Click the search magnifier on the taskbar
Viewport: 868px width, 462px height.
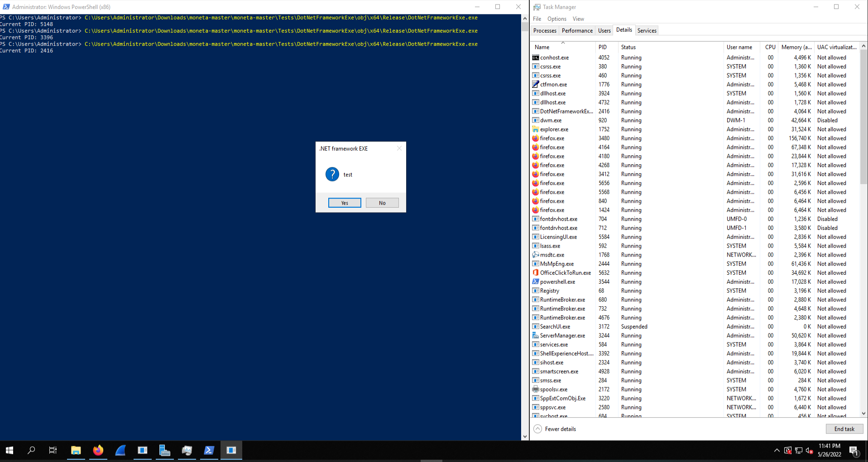point(31,450)
